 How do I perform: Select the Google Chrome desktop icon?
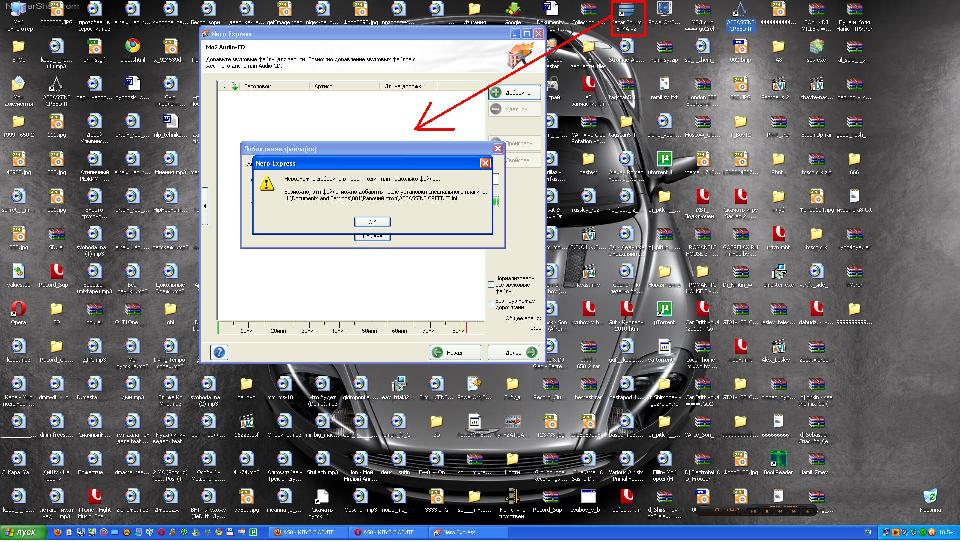pyautogui.click(x=132, y=48)
